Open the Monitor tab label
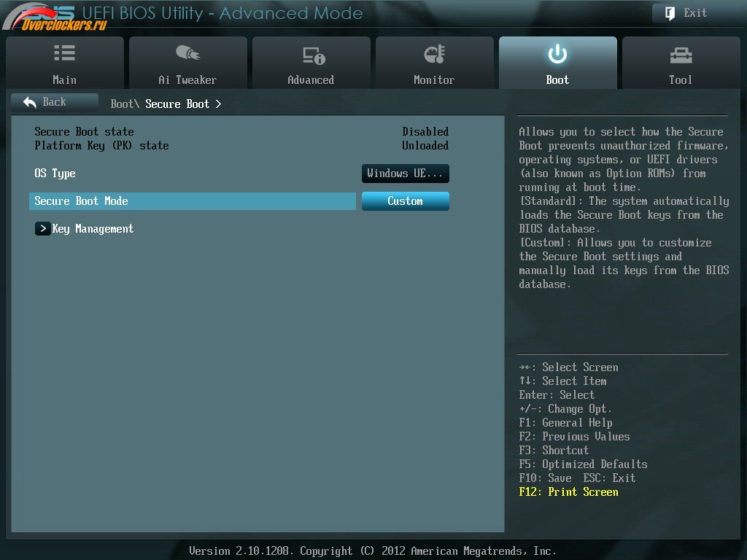The height and width of the screenshot is (560, 747). click(434, 80)
